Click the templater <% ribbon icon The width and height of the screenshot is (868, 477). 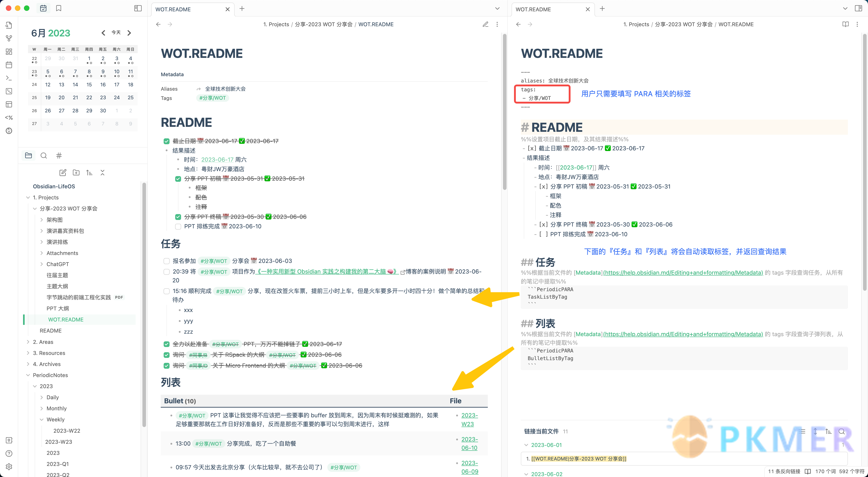(x=9, y=118)
